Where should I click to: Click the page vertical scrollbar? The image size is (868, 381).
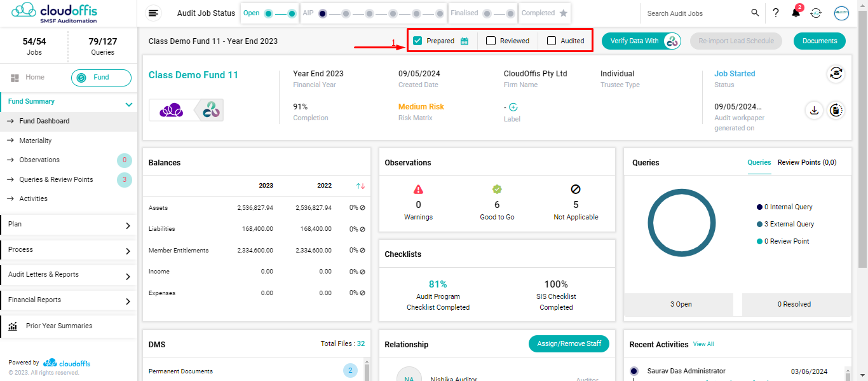pyautogui.click(x=862, y=140)
